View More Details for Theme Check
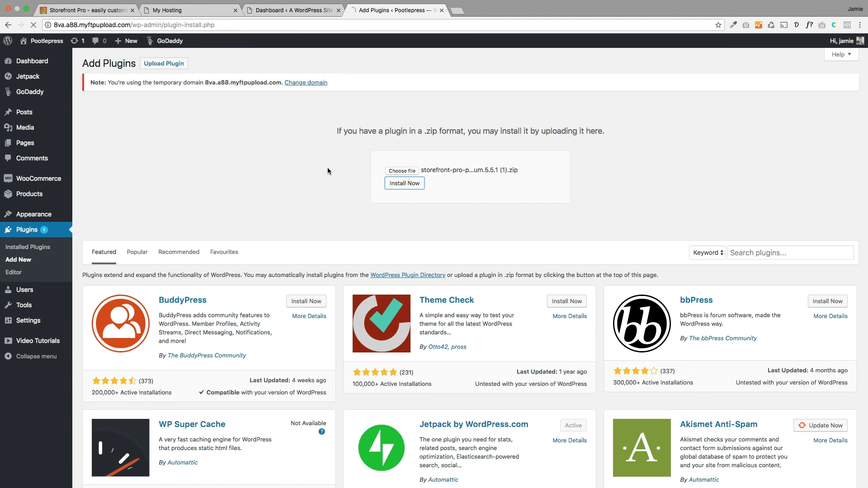The width and height of the screenshot is (868, 488). click(570, 316)
